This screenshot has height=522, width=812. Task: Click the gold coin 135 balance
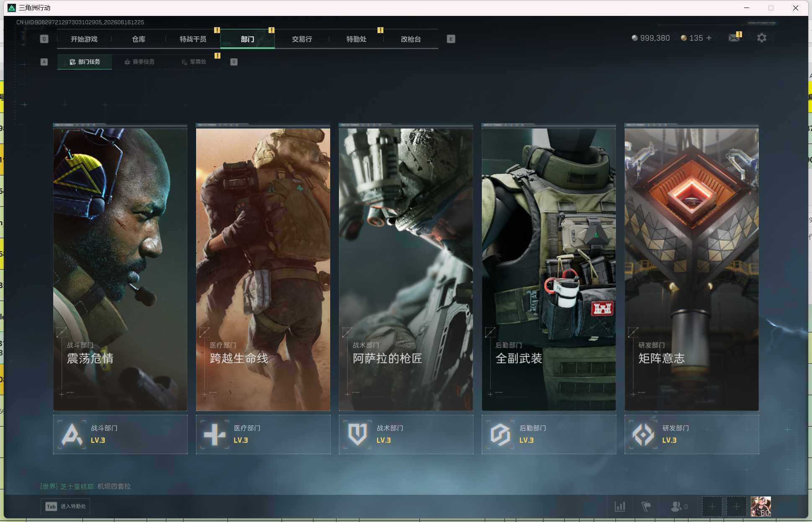[x=692, y=38]
